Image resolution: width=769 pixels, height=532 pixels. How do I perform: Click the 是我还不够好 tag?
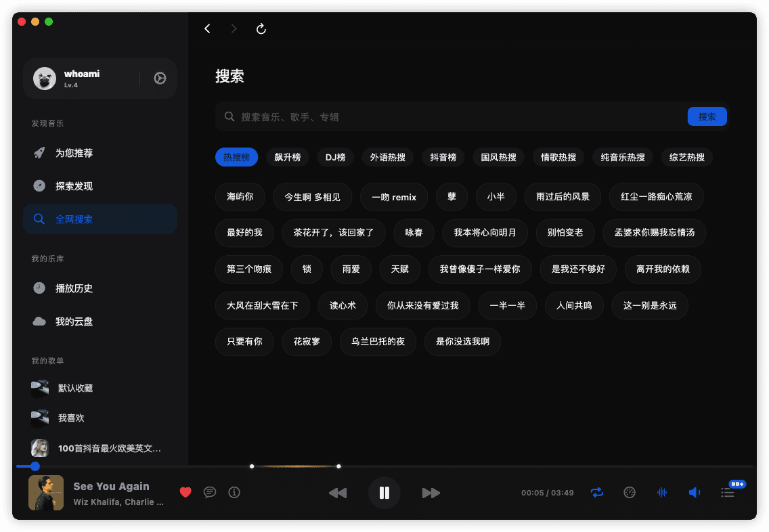click(x=578, y=269)
